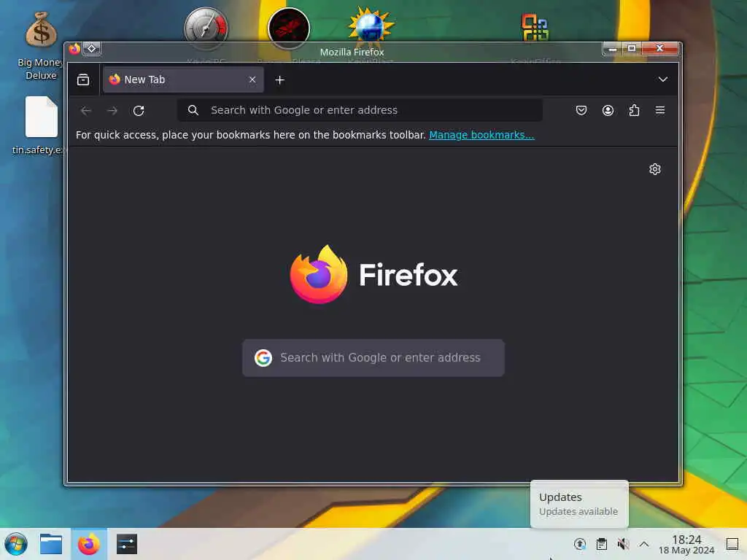
Task: Open the Extensions panel
Action: pyautogui.click(x=634, y=111)
